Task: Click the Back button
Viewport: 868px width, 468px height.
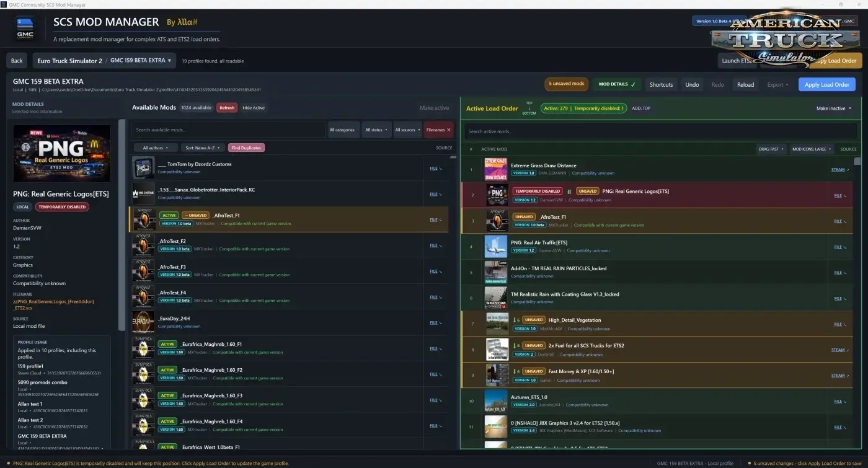Action: tap(17, 61)
